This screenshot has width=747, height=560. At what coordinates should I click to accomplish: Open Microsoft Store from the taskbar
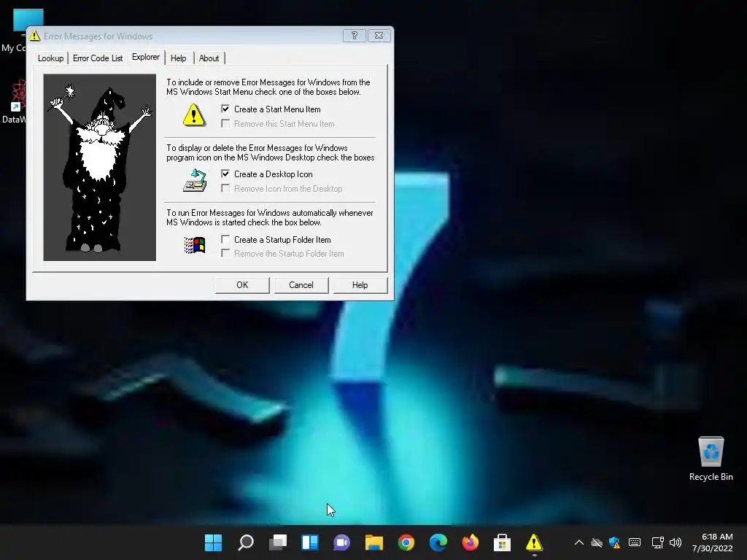pos(502,542)
